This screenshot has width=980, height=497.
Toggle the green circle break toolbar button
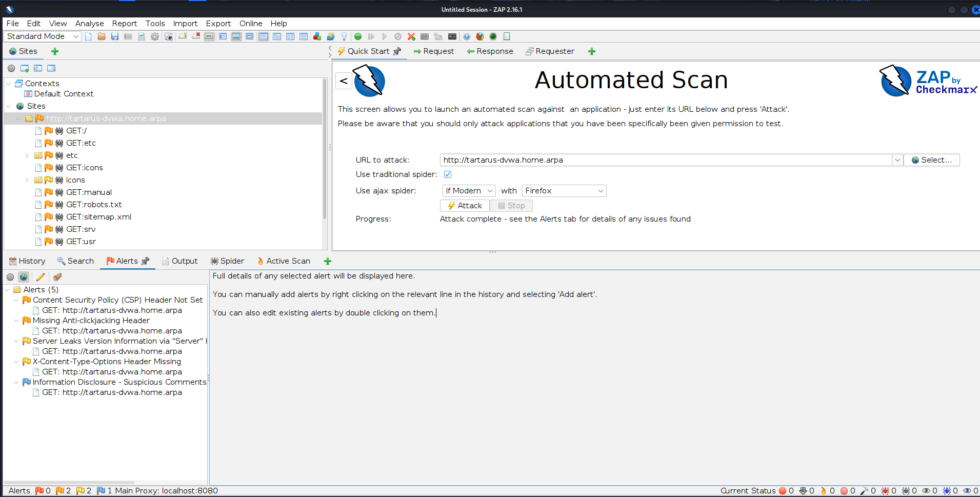(x=358, y=36)
